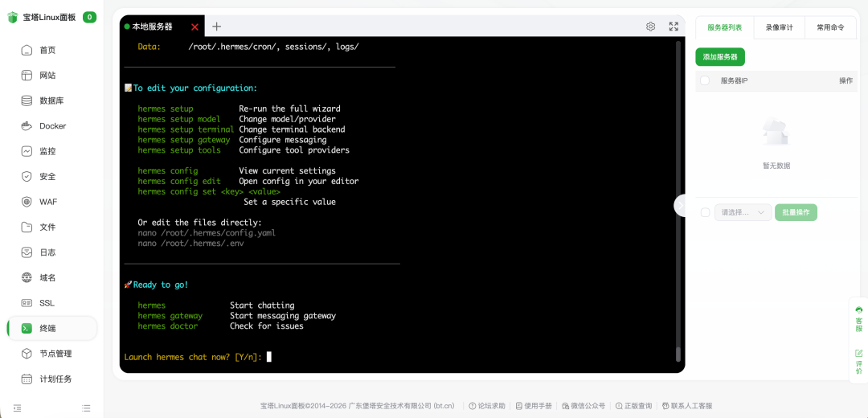Check the box beside 请选择 dropdown
Viewport: 868px width, 418px height.
[706, 212]
